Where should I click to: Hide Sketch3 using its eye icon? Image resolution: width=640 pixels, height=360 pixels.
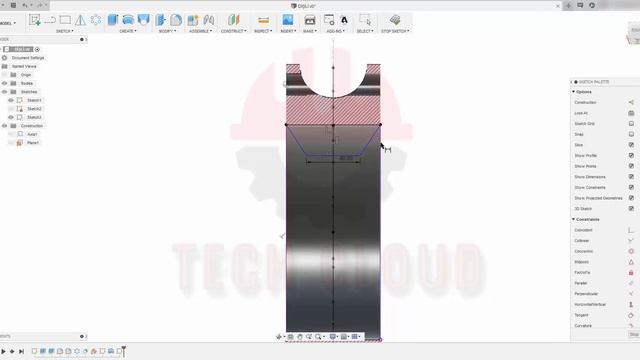11,117
